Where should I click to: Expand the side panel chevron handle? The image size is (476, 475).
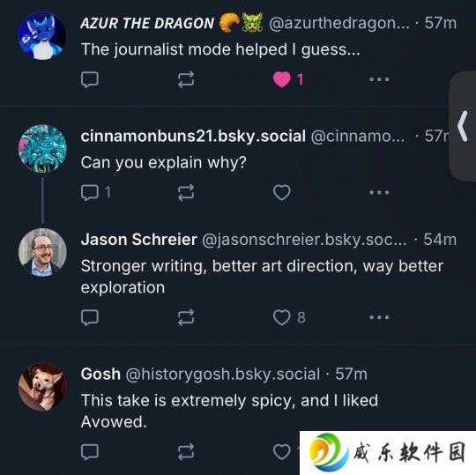463,126
